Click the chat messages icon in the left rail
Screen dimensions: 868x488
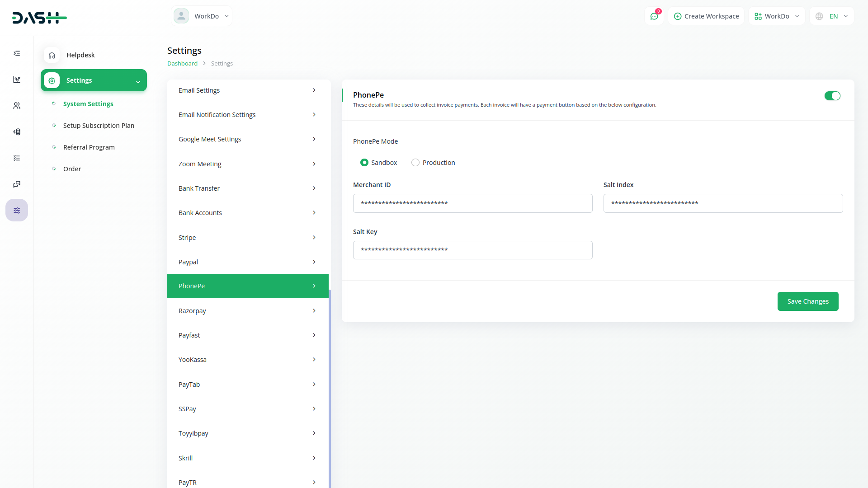17,184
